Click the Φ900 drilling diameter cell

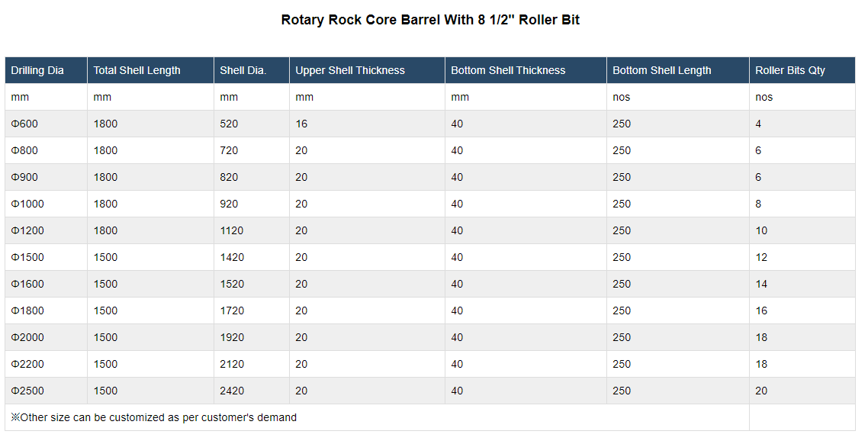pos(46,177)
